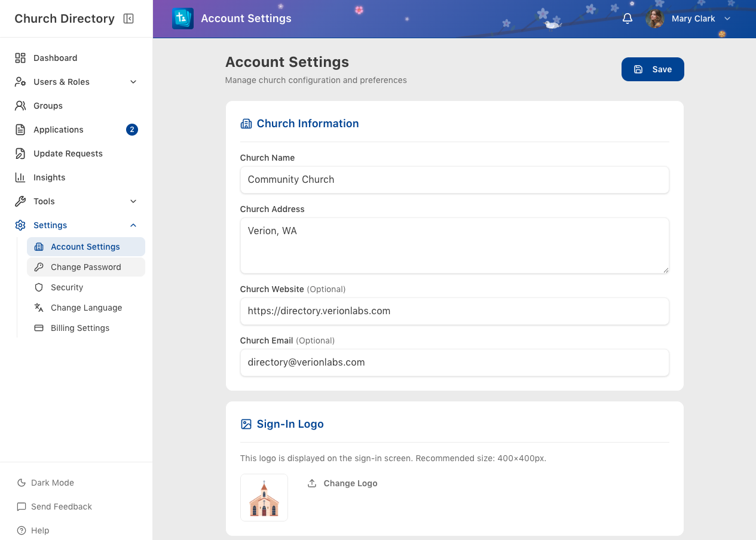Open Change Password settings
Screen dimensions: 756x540
[x=86, y=267]
